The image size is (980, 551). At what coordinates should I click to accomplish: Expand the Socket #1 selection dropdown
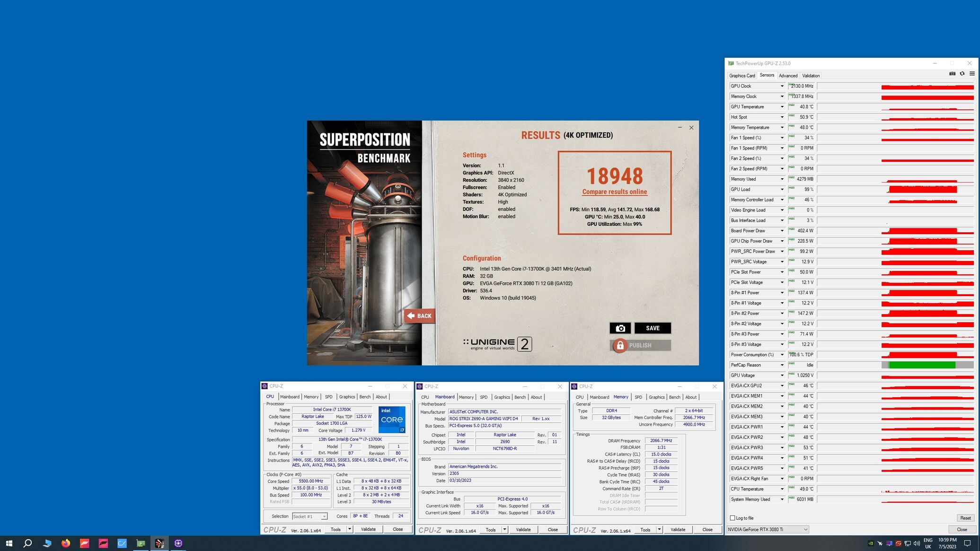[324, 516]
